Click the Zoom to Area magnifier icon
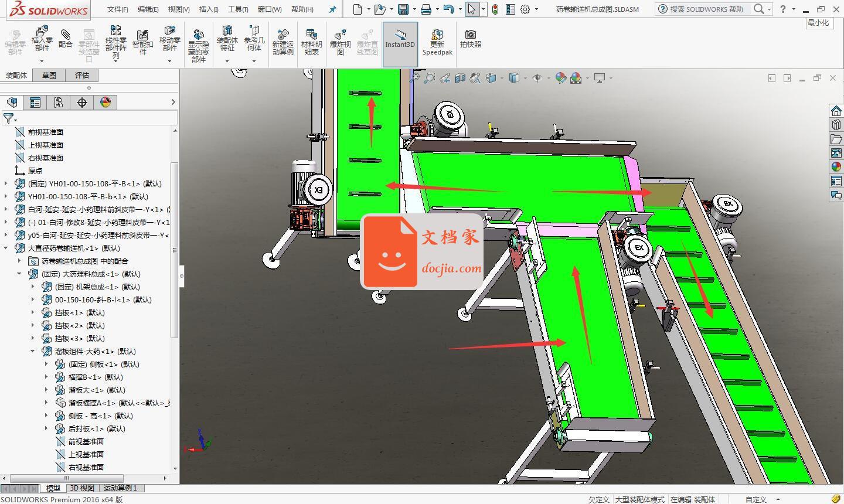This screenshot has width=844, height=504. [430, 77]
